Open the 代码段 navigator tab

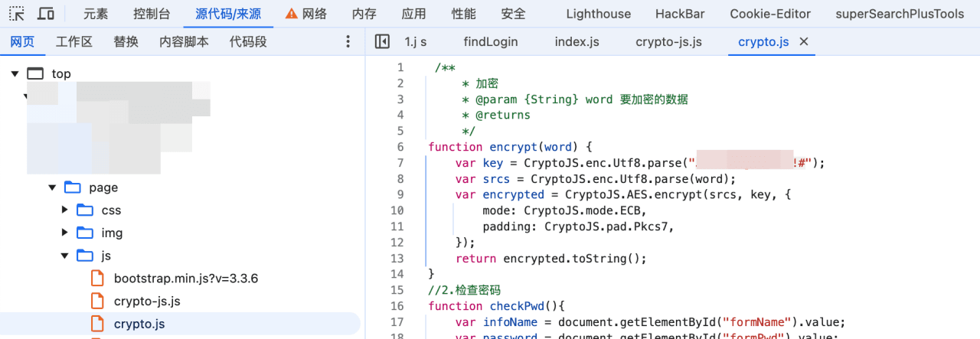click(248, 41)
